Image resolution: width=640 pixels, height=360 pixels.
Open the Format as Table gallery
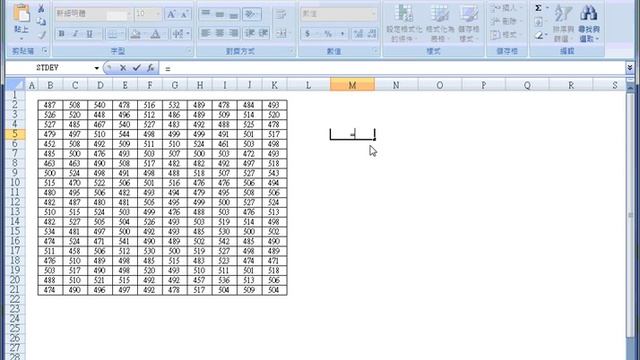point(440,23)
